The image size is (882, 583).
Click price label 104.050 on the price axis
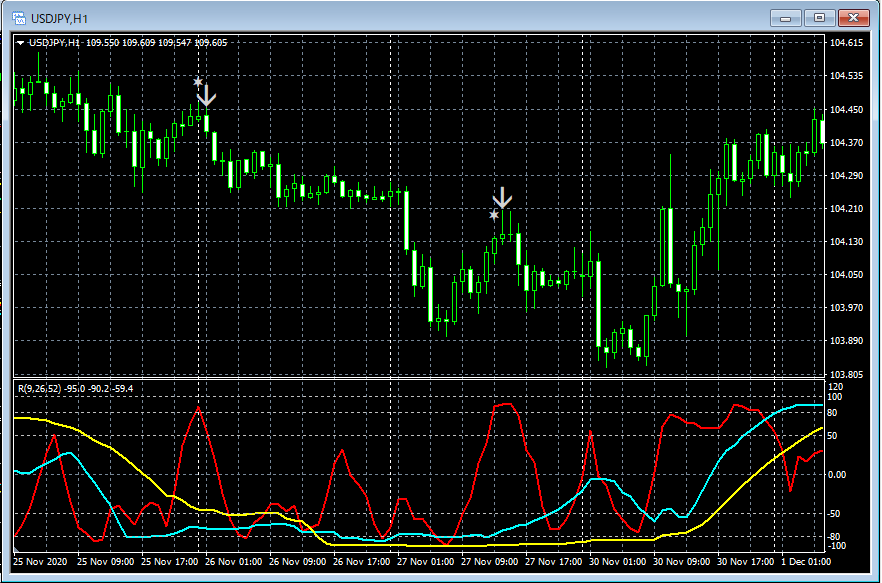pos(847,275)
